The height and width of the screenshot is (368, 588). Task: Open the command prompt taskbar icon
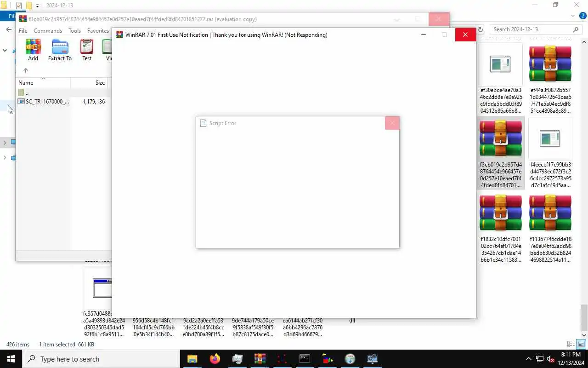click(305, 359)
